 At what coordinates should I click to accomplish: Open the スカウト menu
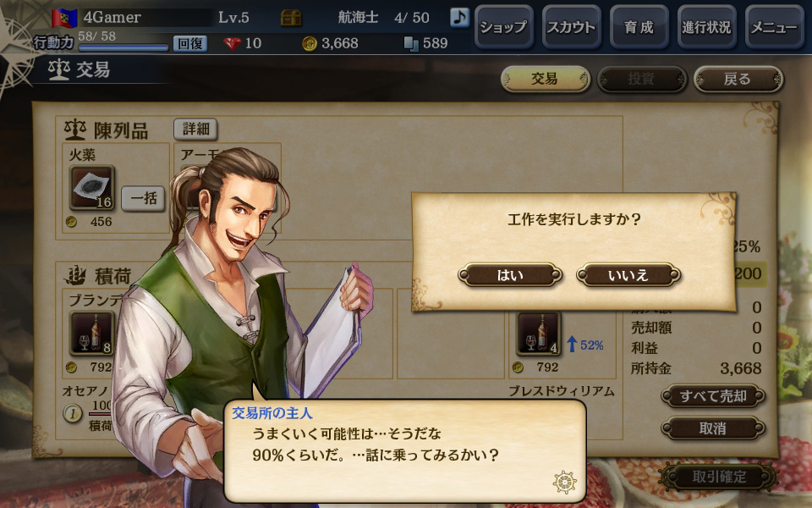571,27
